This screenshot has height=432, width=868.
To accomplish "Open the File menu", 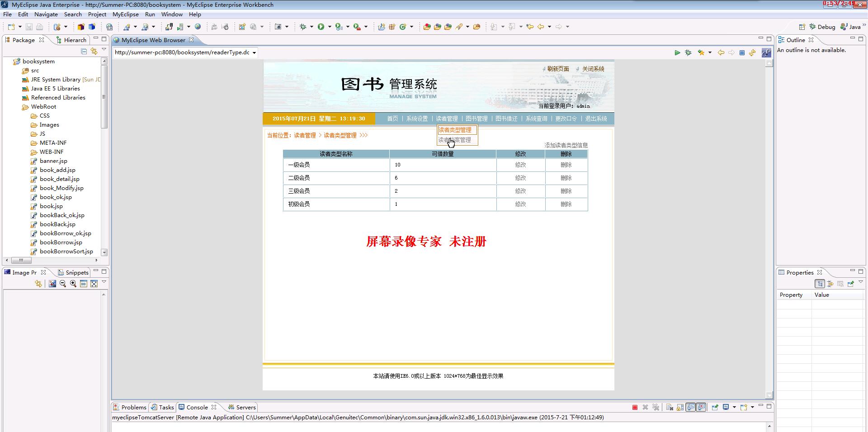I will tap(8, 14).
